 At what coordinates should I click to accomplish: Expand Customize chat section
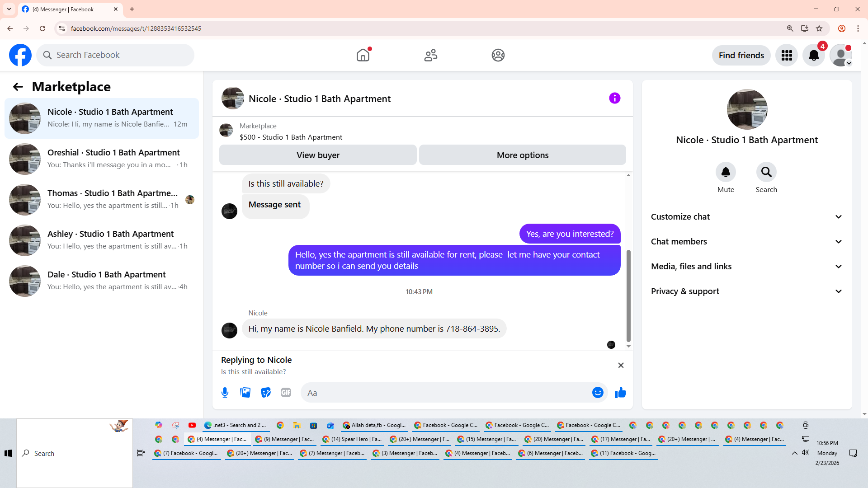click(x=747, y=217)
